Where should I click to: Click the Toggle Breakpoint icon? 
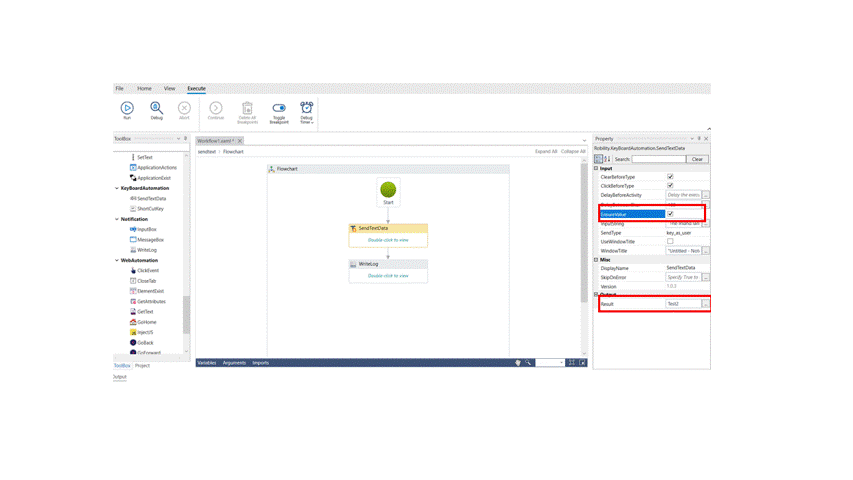click(279, 108)
